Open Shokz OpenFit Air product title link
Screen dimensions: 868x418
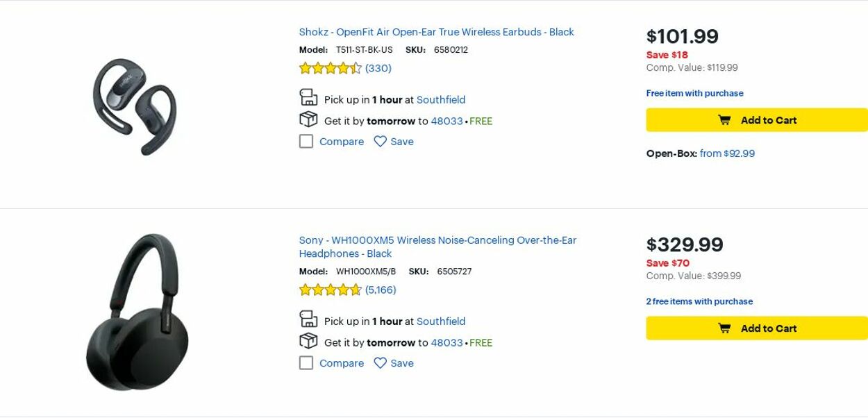[436, 32]
